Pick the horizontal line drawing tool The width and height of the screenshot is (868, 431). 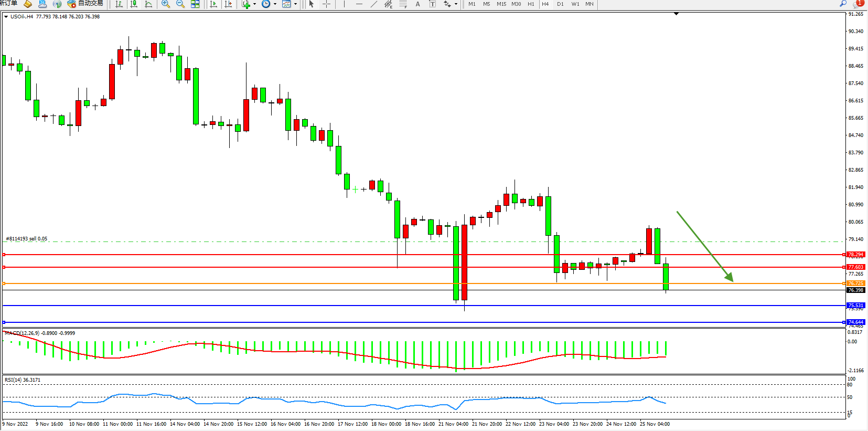[x=359, y=4]
